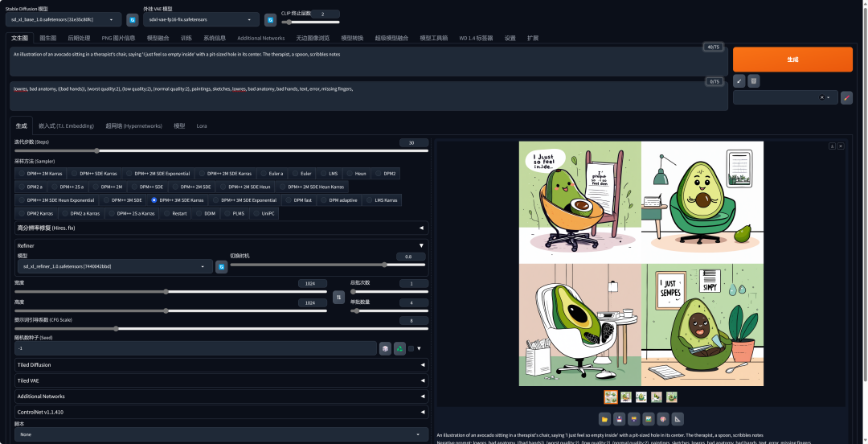Image resolution: width=868 pixels, height=444 pixels.
Task: Open output folder with folder icon
Action: (x=604, y=418)
